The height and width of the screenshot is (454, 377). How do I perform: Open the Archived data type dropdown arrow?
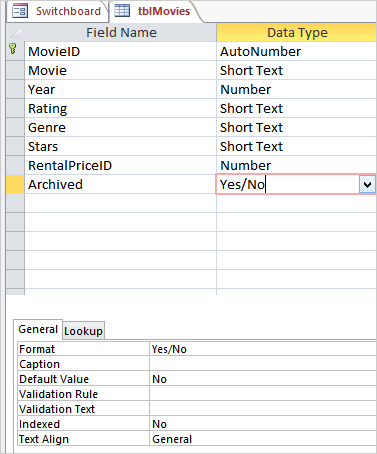(x=367, y=184)
